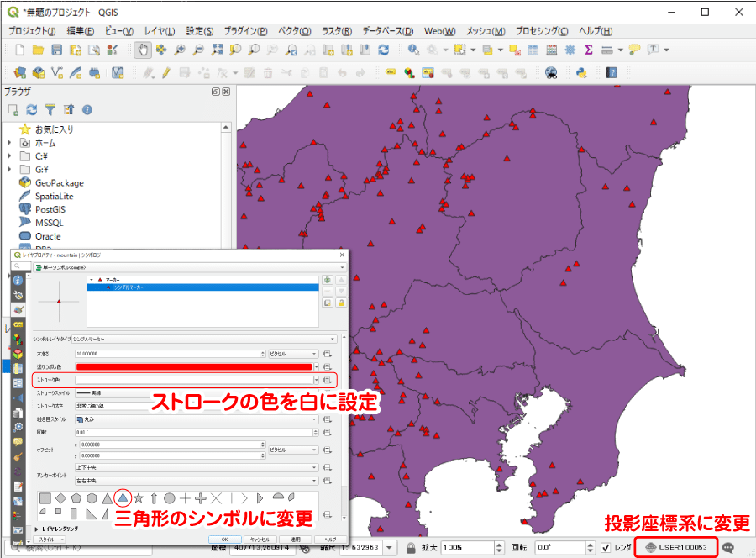Click the red fill color swatch

click(x=194, y=367)
